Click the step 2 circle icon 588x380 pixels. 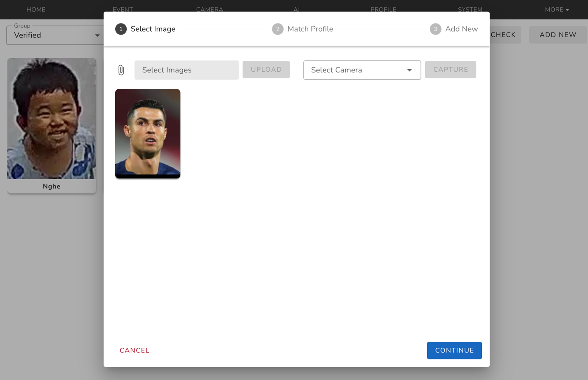click(278, 29)
